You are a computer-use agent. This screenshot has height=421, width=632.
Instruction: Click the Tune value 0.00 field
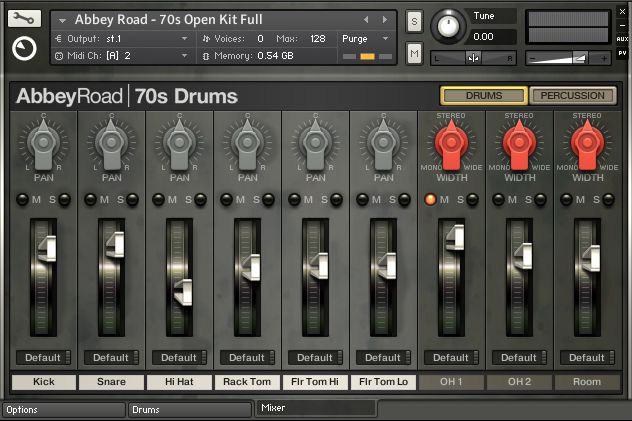pyautogui.click(x=493, y=37)
